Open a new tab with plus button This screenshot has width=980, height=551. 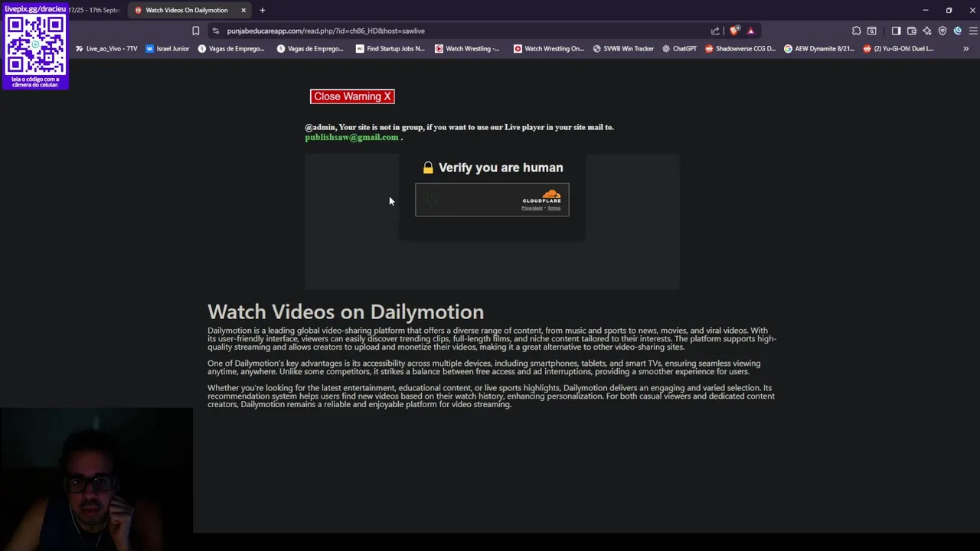tap(262, 10)
